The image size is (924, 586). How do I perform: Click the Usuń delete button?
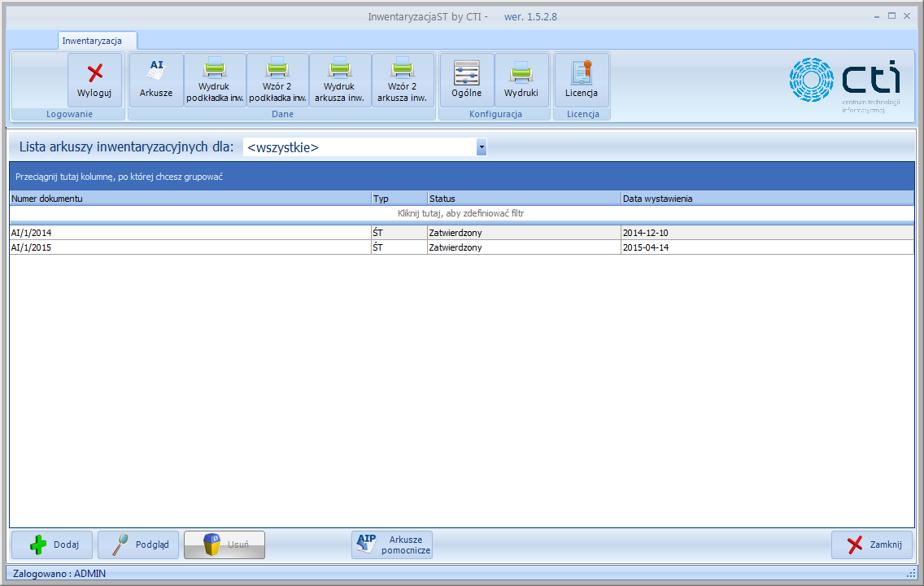[x=224, y=544]
